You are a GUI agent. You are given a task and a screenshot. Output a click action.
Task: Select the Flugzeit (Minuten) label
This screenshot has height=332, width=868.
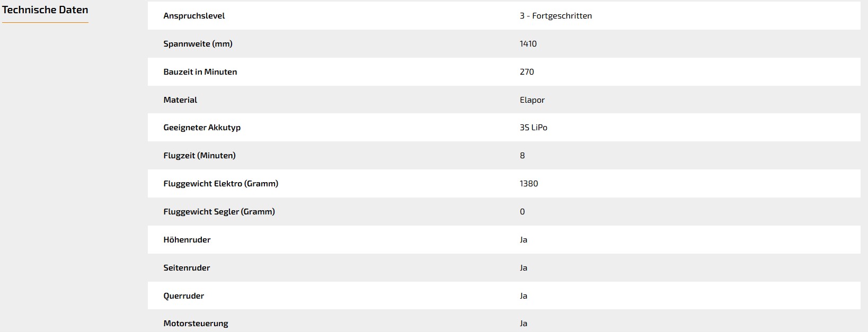click(x=200, y=156)
